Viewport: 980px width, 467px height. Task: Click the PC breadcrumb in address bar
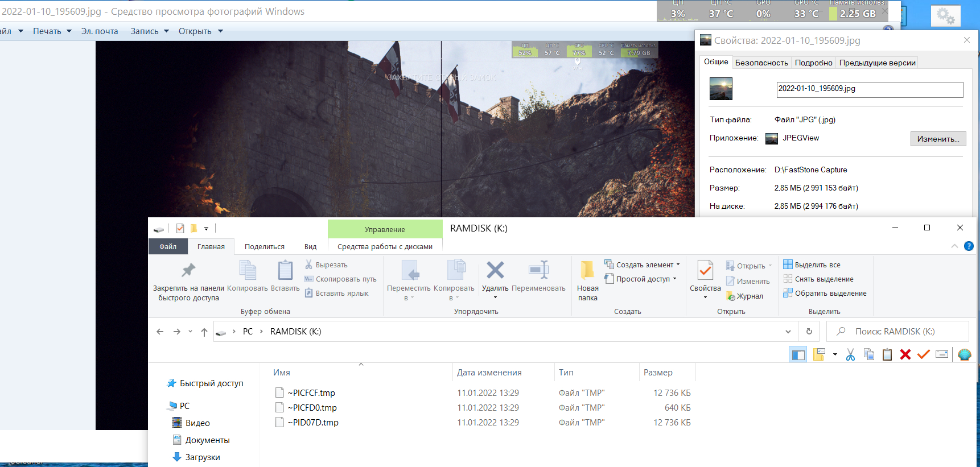coord(248,332)
